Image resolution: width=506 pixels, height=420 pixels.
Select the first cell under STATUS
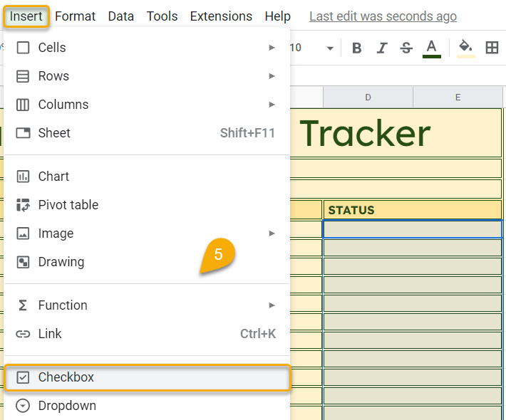413,229
